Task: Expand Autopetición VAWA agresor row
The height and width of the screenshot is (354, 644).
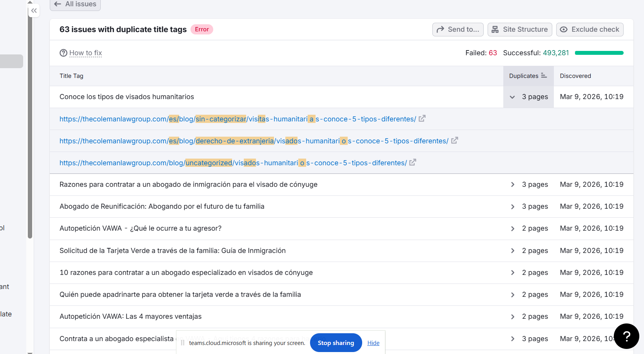Action: [512, 229]
